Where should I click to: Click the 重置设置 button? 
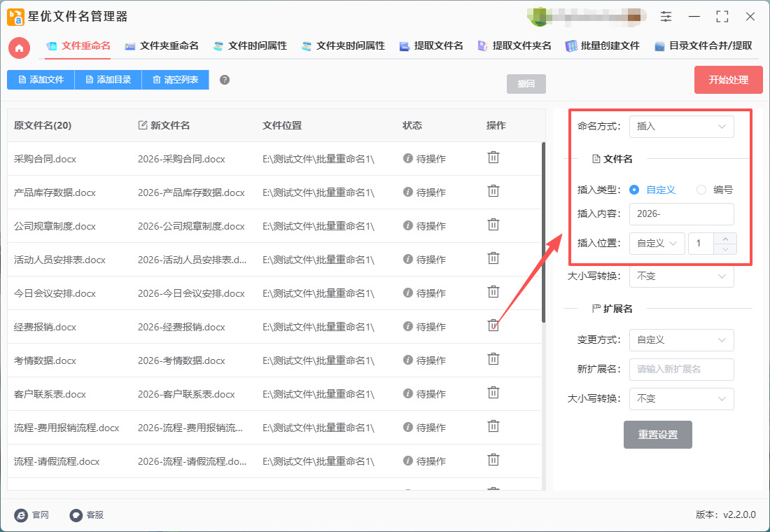657,435
